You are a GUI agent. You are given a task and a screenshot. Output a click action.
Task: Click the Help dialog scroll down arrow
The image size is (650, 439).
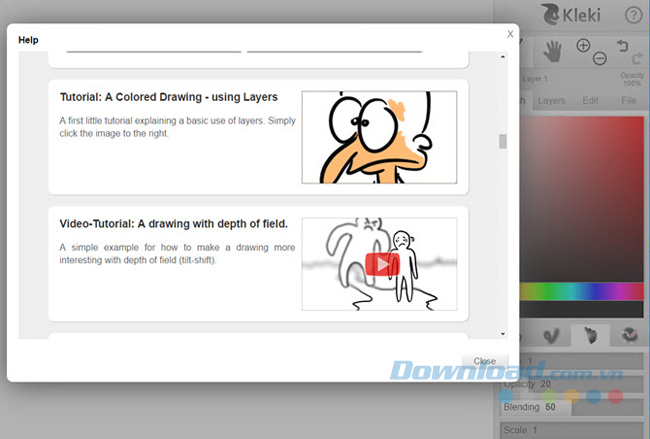click(x=502, y=332)
